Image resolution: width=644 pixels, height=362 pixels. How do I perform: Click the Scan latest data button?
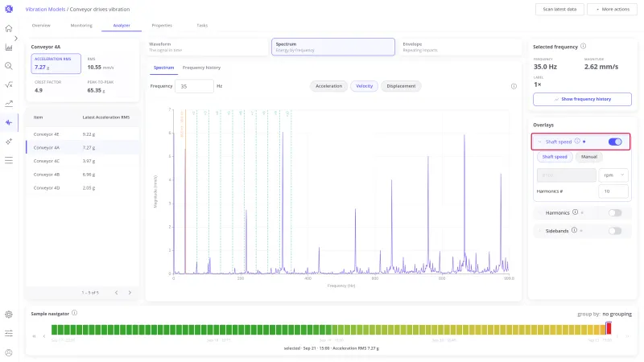point(559,9)
